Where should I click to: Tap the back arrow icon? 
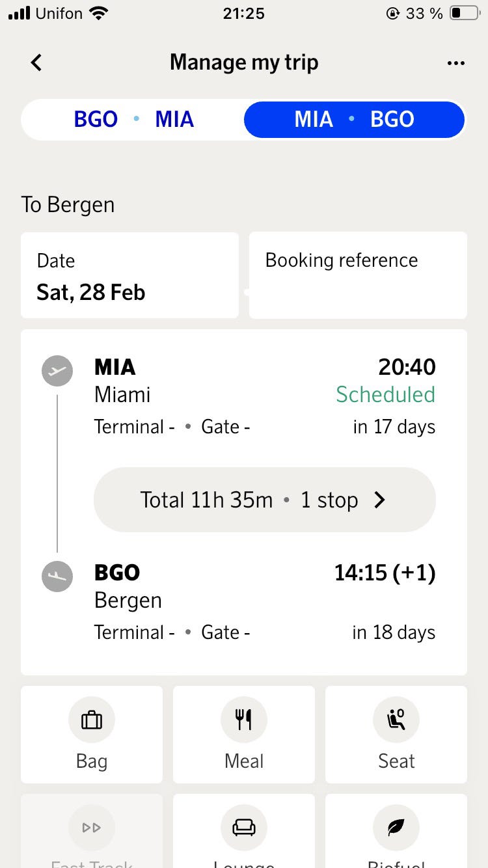point(36,62)
